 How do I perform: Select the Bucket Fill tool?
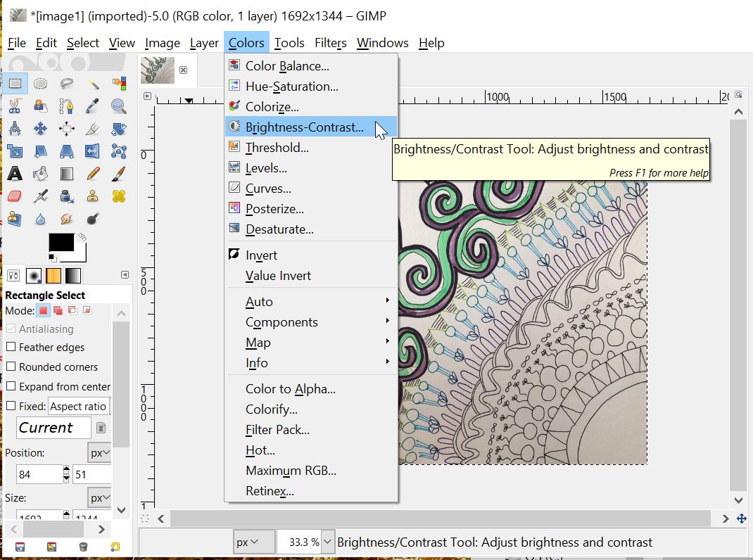(x=41, y=173)
